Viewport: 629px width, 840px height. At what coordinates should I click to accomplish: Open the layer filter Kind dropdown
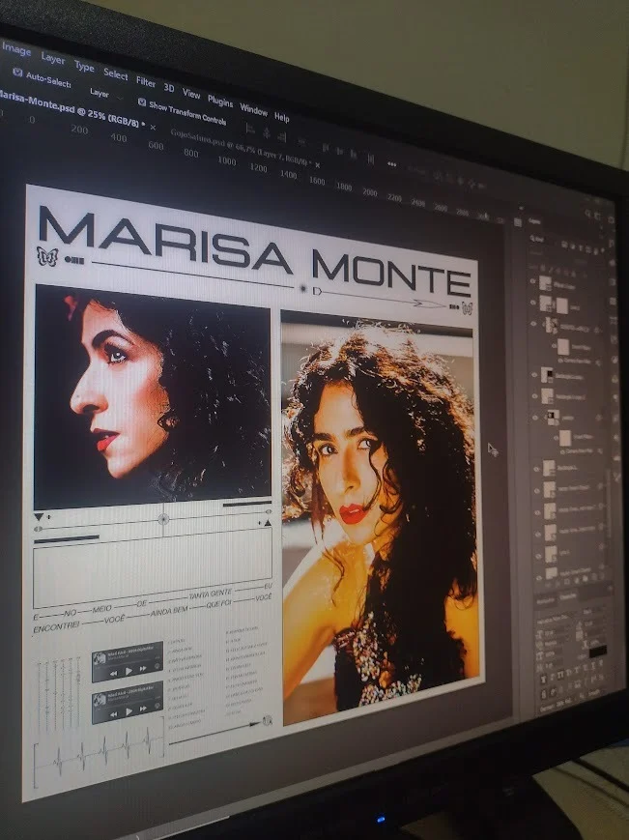[538, 239]
